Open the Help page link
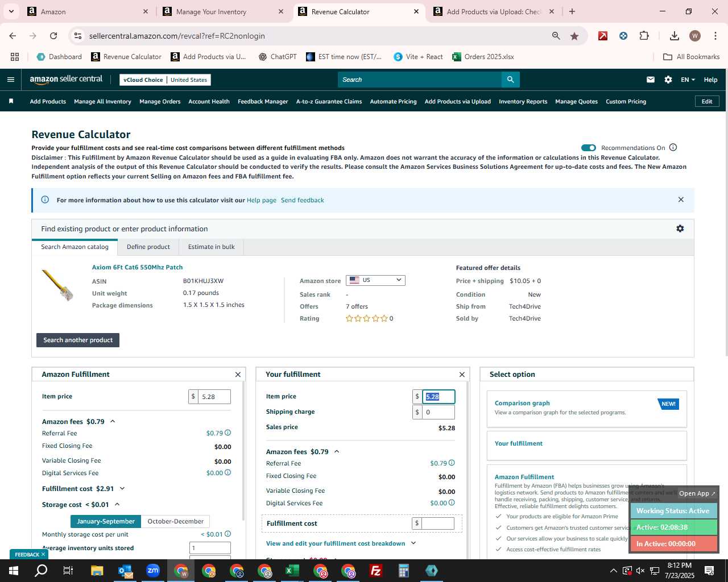 point(262,200)
